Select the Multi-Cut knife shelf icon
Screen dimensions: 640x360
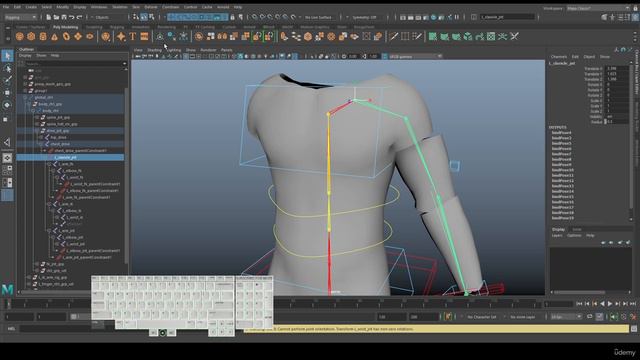[x=393, y=37]
